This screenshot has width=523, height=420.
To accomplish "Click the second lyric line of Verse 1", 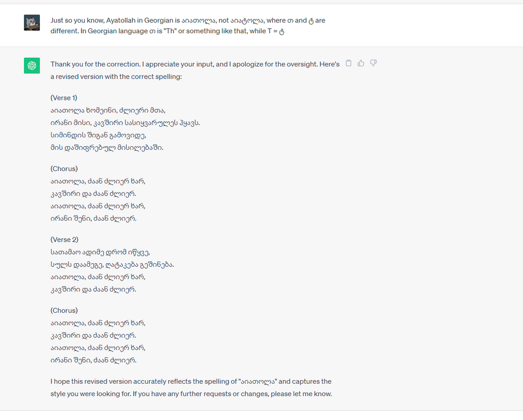I will [x=125, y=123].
